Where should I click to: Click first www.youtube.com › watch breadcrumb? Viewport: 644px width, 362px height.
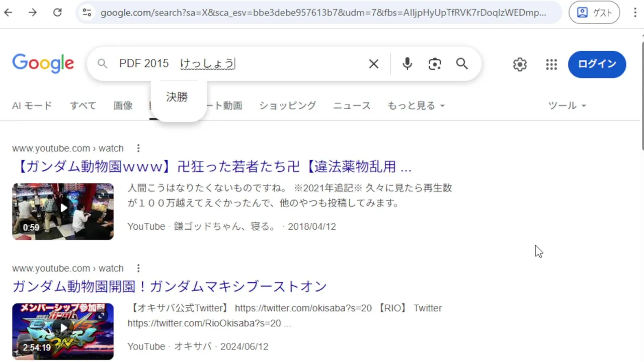point(68,148)
